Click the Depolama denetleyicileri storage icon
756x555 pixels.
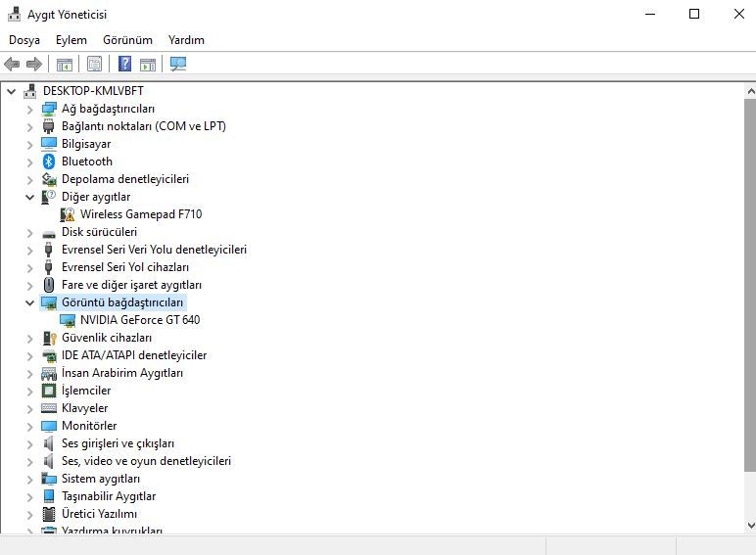point(49,179)
